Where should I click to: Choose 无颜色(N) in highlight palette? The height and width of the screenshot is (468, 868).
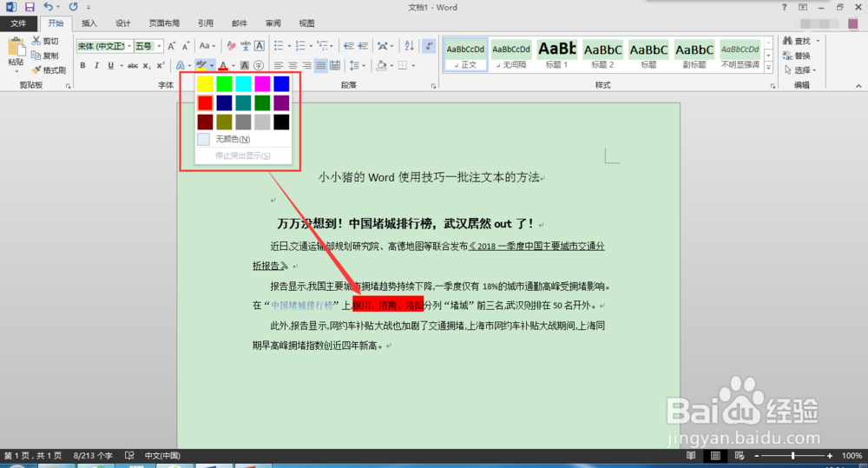click(242, 139)
